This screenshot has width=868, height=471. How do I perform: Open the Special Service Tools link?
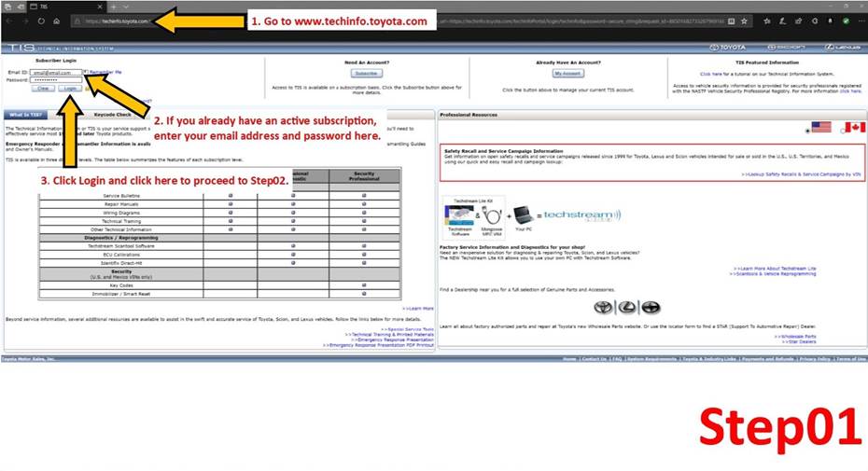tap(408, 329)
